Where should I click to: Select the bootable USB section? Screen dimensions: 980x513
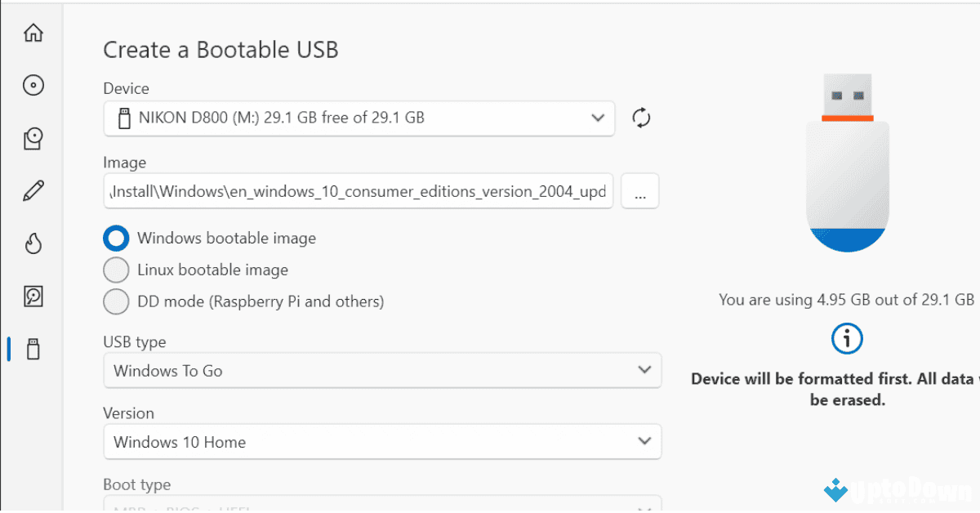[x=33, y=349]
